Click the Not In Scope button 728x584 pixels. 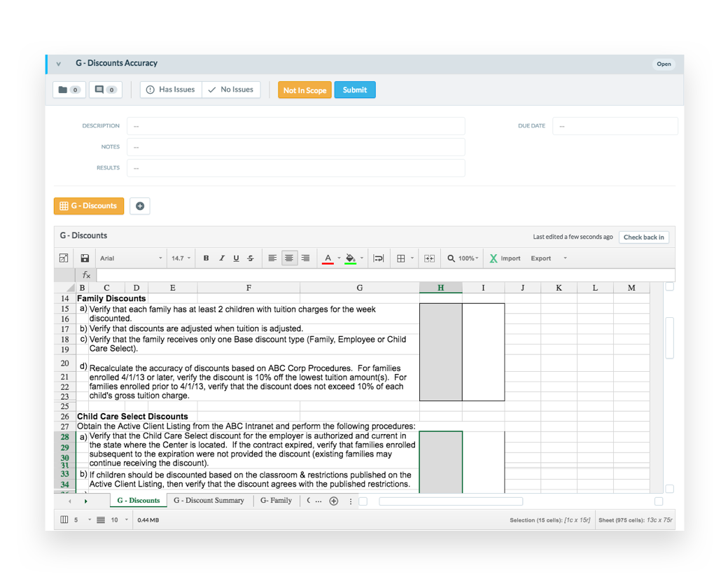304,90
